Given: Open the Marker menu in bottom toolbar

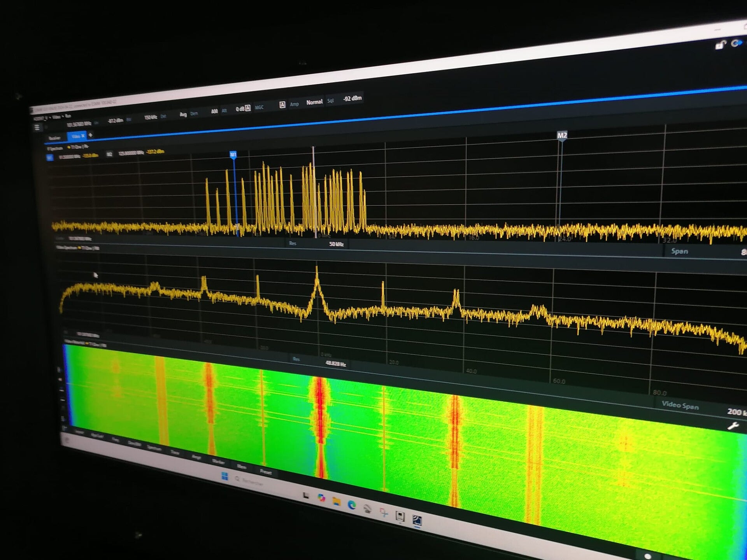Looking at the screenshot, I should [x=218, y=462].
